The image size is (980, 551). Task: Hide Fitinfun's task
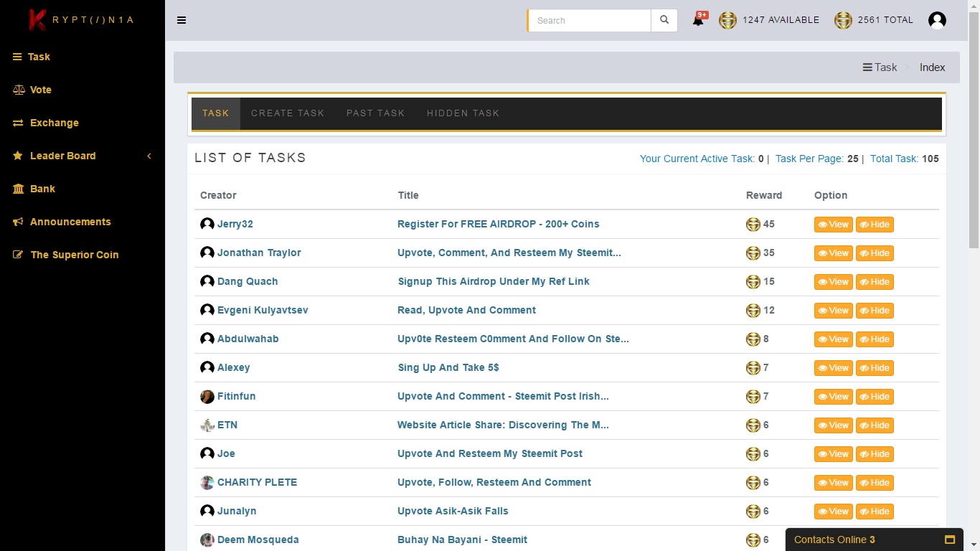(875, 397)
